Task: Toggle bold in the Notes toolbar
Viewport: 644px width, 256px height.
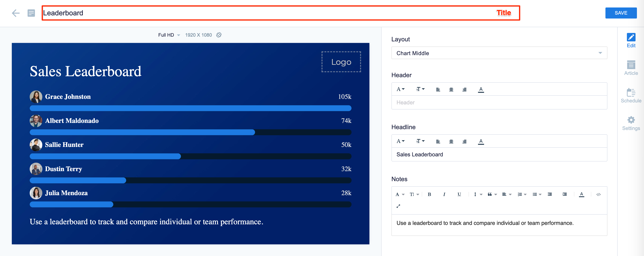Action: tap(429, 194)
